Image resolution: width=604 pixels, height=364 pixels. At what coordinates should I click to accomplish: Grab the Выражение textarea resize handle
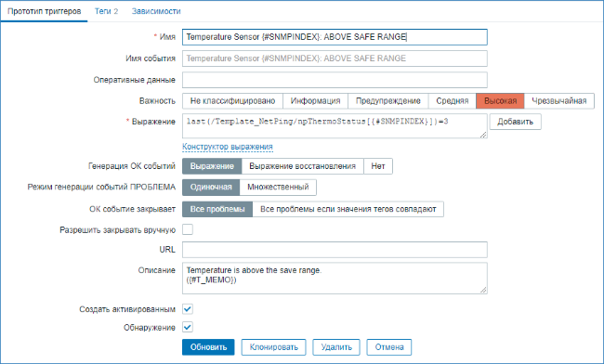click(483, 135)
